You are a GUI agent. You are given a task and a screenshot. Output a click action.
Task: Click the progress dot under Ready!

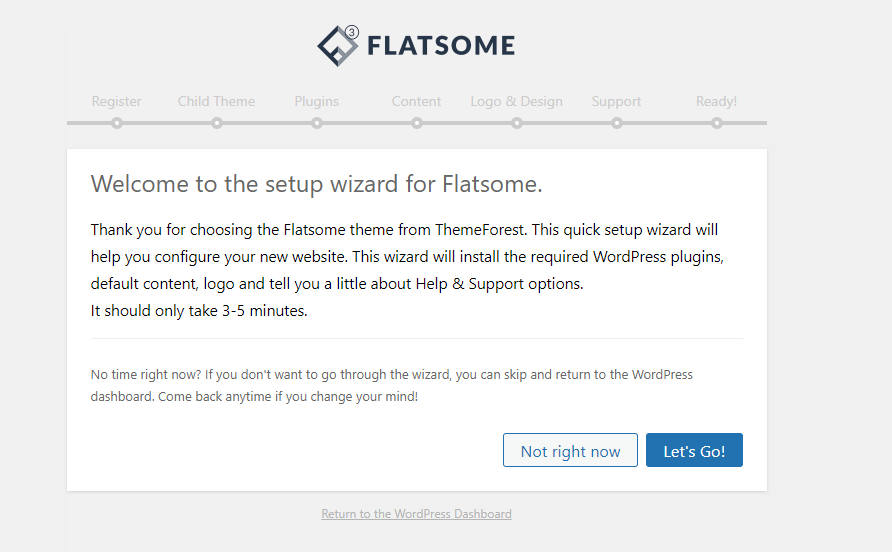click(x=717, y=123)
